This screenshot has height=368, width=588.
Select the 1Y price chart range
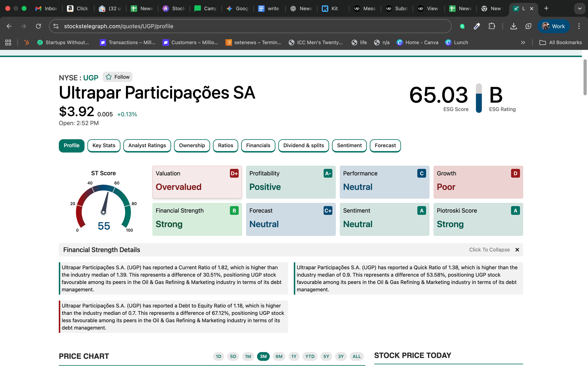point(294,356)
